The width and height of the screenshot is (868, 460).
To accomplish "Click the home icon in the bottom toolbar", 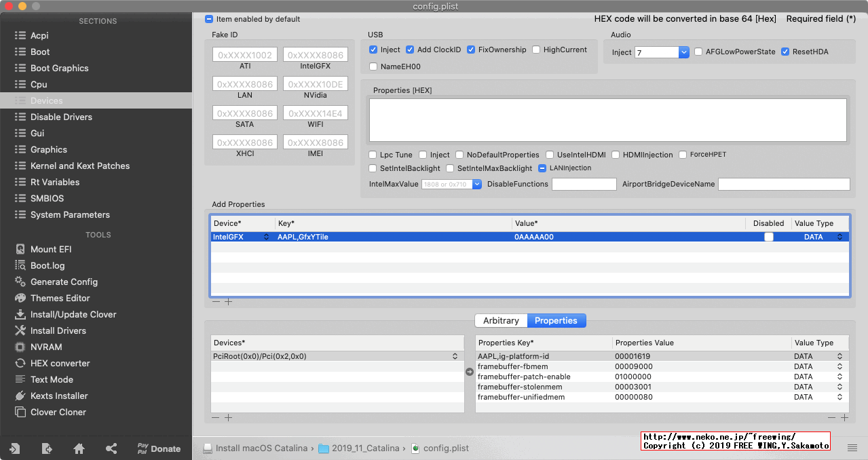I will [x=79, y=448].
